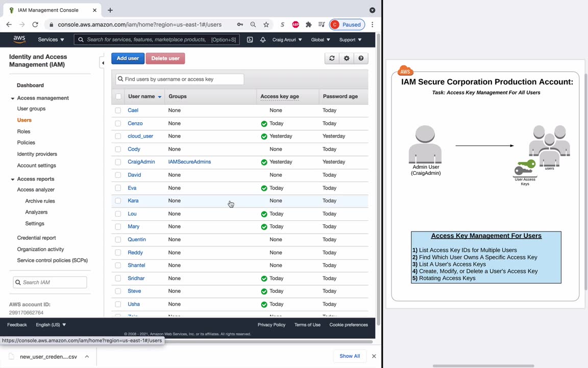Bookmark this page with the star icon
This screenshot has width=588, height=368.
click(266, 25)
